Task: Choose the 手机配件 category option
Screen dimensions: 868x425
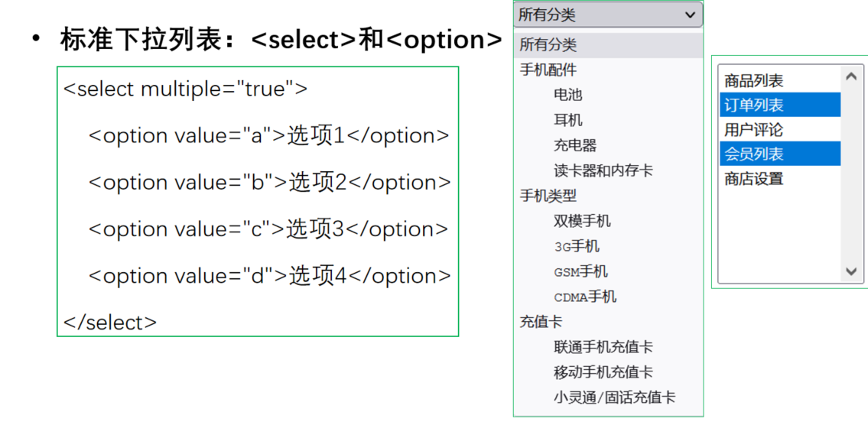Action: (608, 70)
